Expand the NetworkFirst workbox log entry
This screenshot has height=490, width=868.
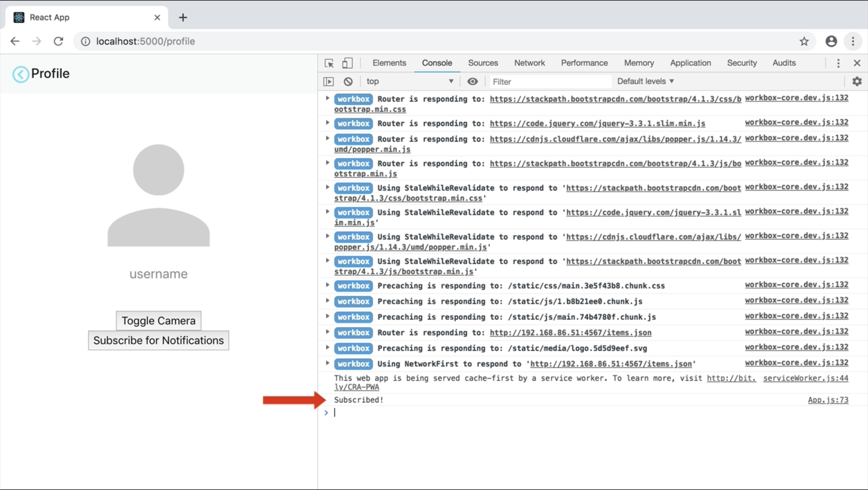[x=327, y=363]
